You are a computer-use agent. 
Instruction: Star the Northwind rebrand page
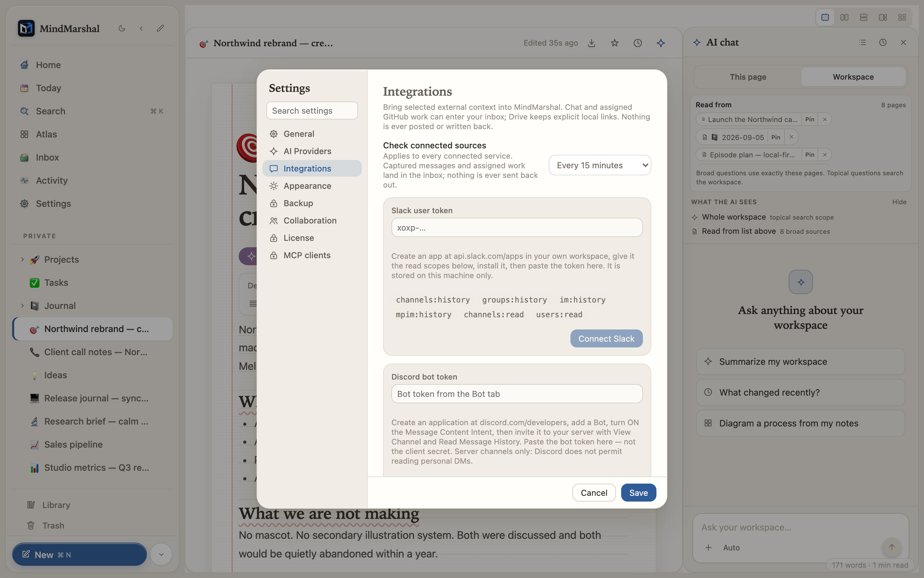[x=614, y=43]
